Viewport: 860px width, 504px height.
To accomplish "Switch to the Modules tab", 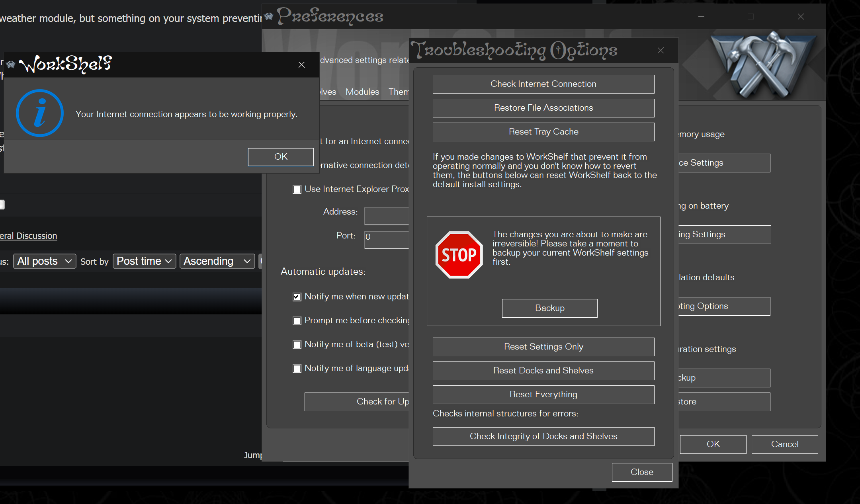I will 362,92.
